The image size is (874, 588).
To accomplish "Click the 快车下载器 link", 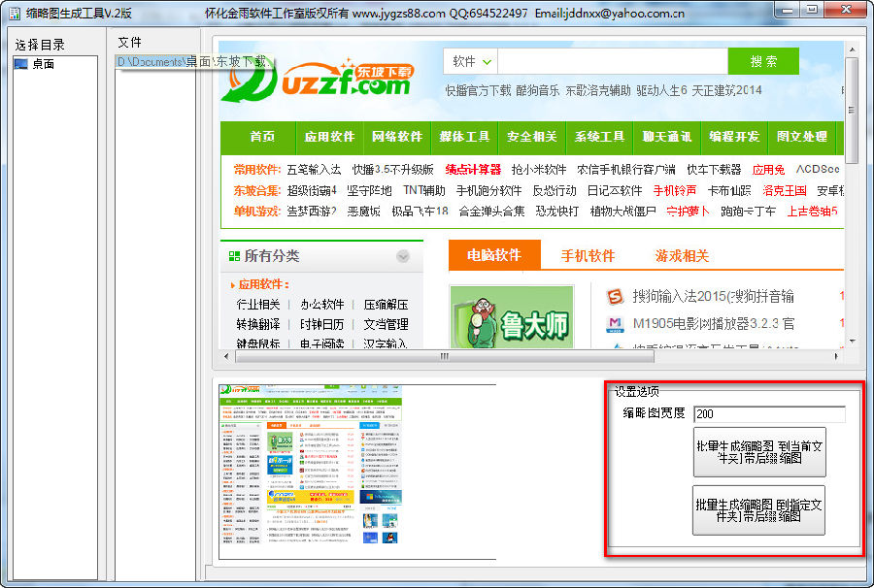I will 714,169.
